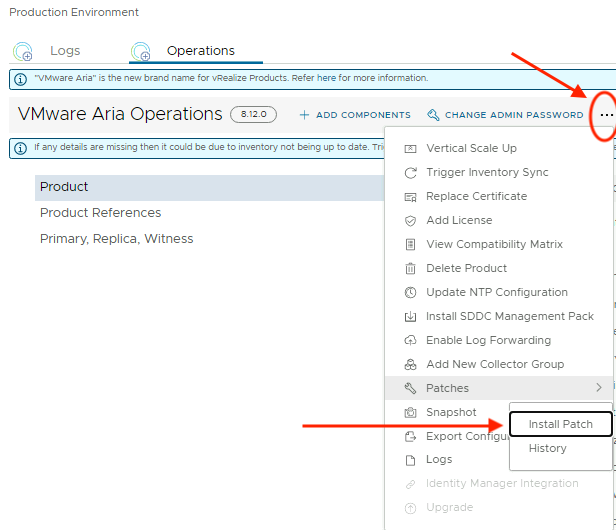Switch to the Operations tab
The image size is (616, 530).
[x=200, y=51]
